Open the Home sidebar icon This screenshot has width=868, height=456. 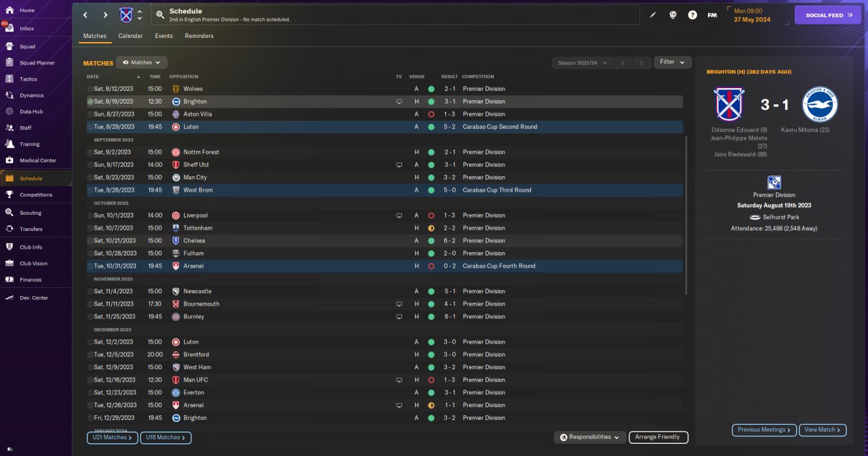pyautogui.click(x=9, y=10)
